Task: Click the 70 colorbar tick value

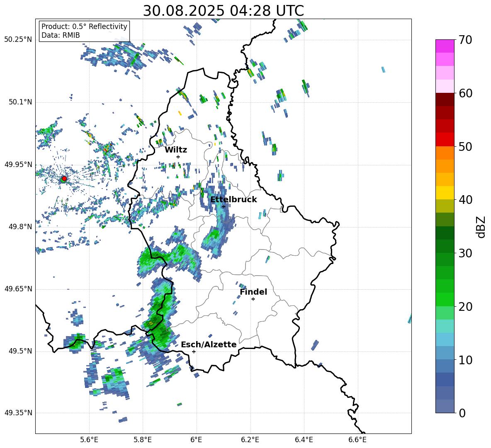Action: pyautogui.click(x=465, y=40)
